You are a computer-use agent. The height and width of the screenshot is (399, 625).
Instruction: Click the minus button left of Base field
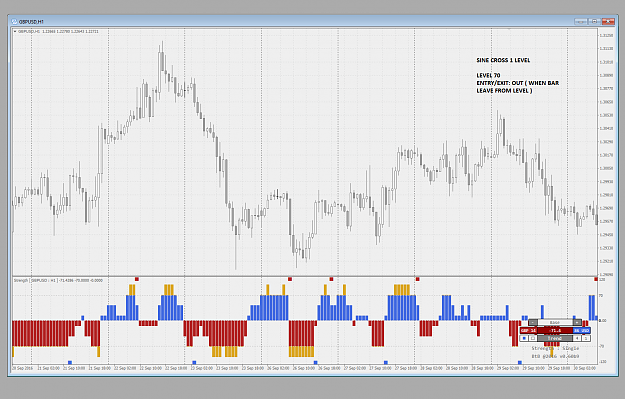(x=533, y=322)
